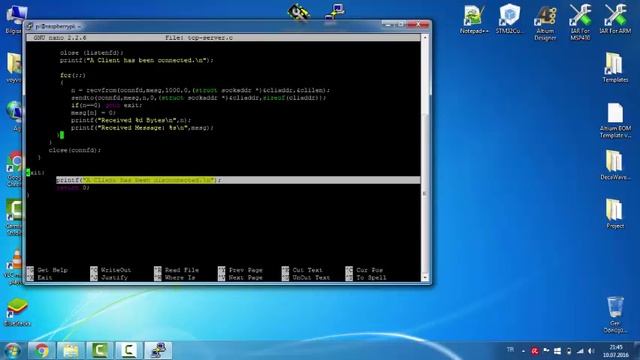Click the recvfrom code line
The image size is (640, 360).
point(200,90)
